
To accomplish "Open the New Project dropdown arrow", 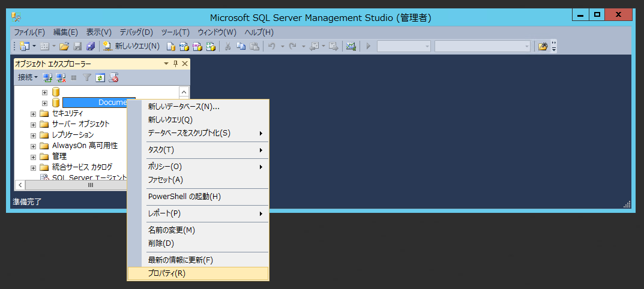I will click(34, 46).
